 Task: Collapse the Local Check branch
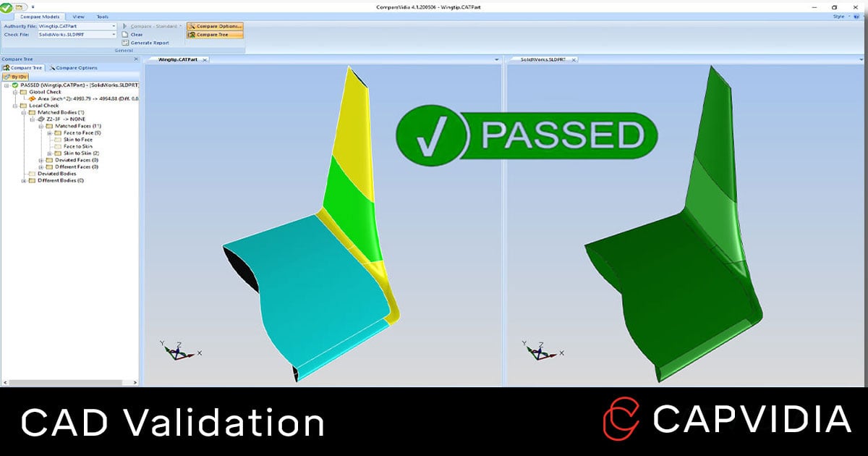click(x=14, y=105)
